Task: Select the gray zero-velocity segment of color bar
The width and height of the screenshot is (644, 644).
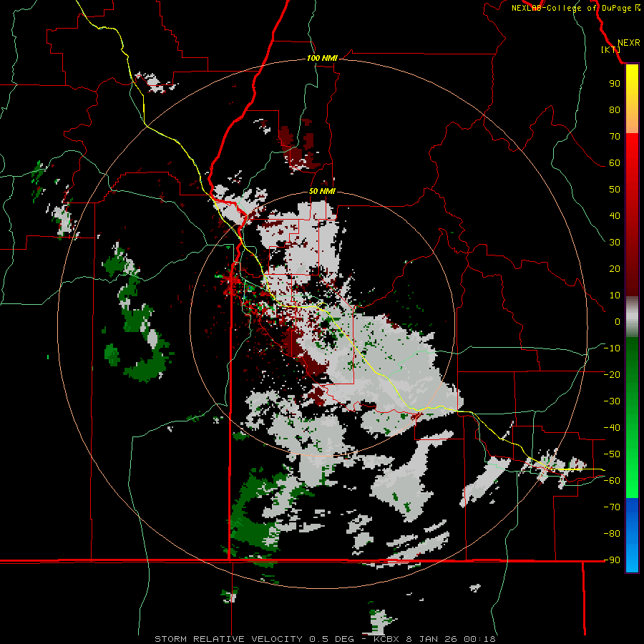Action: [x=632, y=317]
